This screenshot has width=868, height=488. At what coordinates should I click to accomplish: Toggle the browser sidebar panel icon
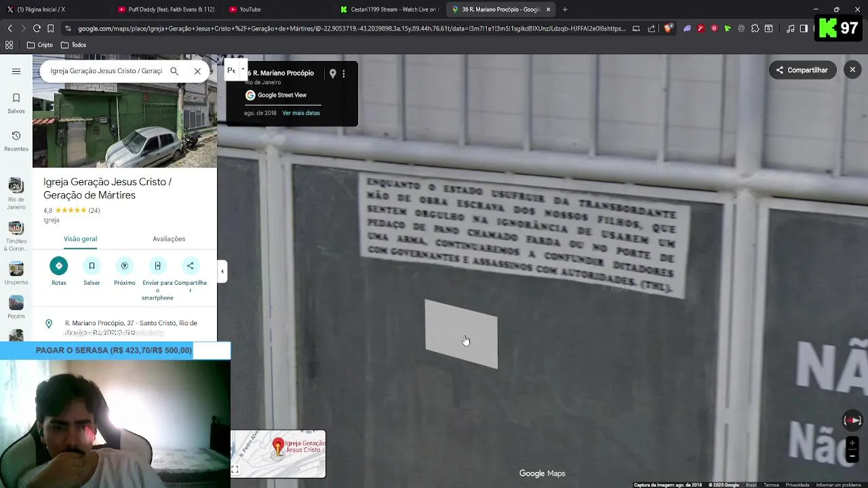tap(804, 28)
